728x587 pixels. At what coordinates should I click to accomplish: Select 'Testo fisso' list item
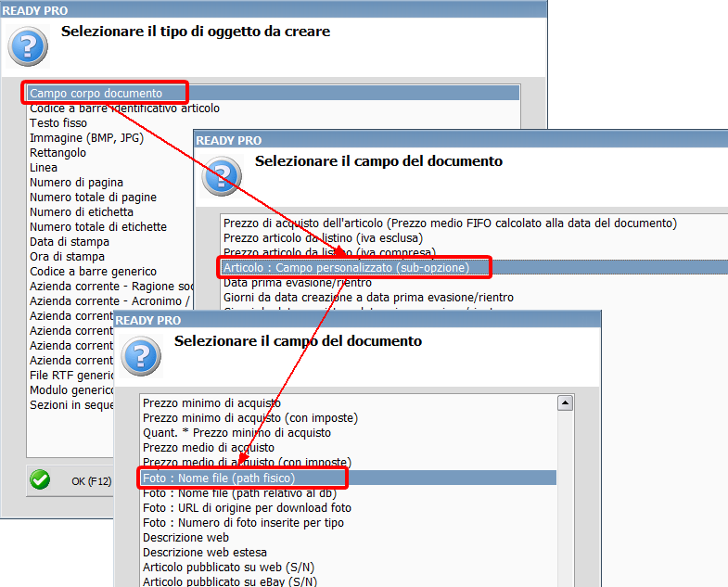point(58,123)
